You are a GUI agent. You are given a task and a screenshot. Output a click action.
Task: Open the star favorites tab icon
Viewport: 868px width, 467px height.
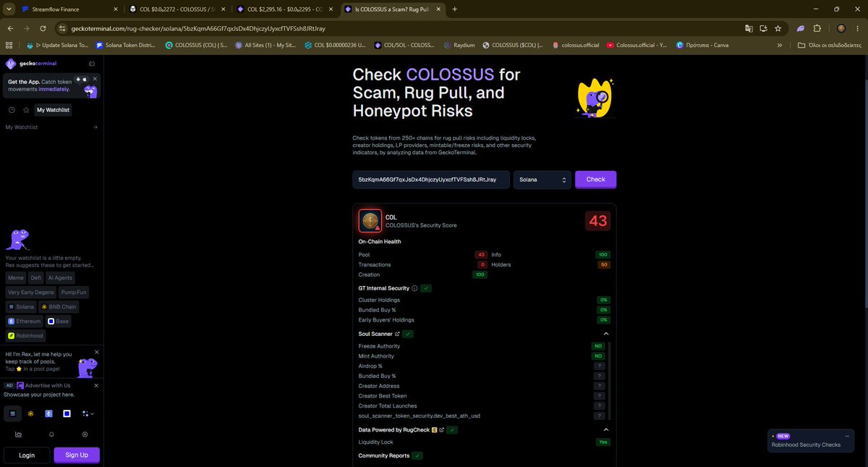[26, 110]
